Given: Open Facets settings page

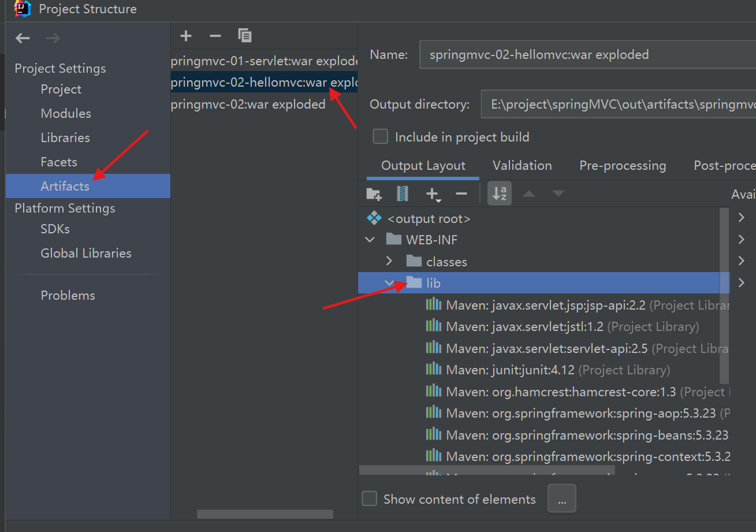Looking at the screenshot, I should pos(59,162).
